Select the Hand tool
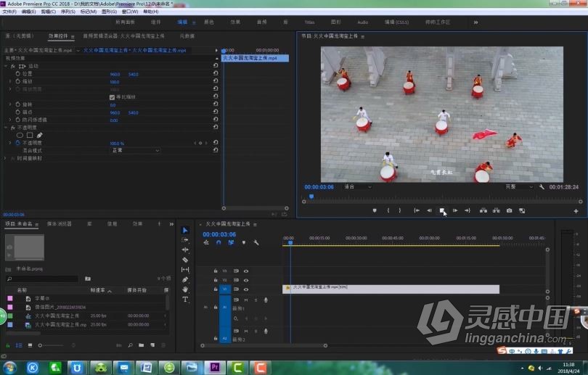 [x=185, y=289]
